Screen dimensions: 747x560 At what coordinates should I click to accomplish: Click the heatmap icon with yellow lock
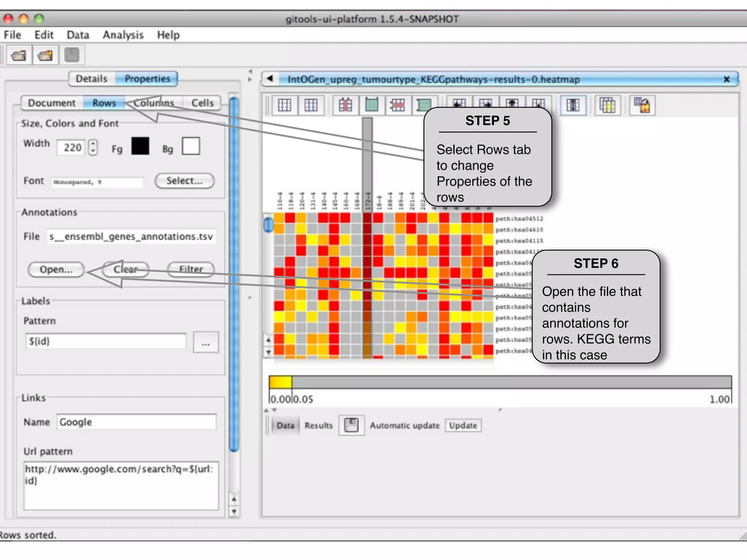click(x=642, y=105)
